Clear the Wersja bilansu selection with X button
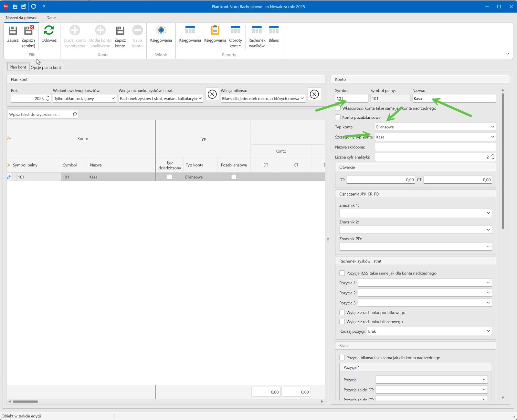 tap(314, 94)
